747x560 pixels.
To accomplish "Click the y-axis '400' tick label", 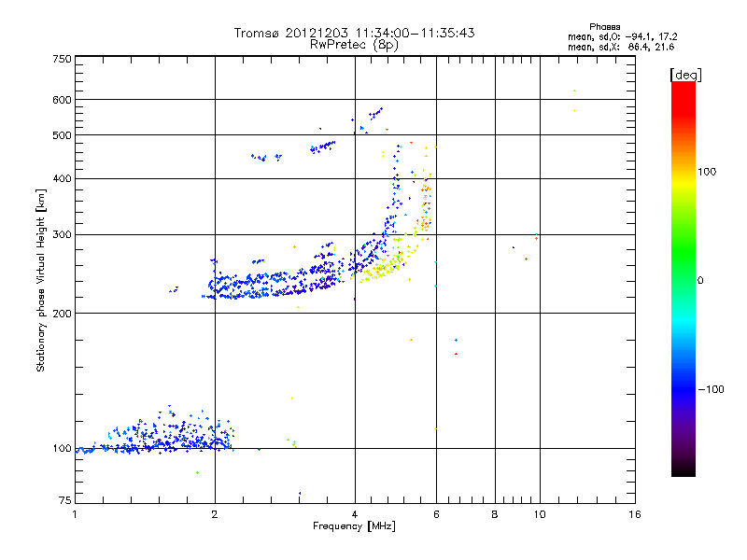I will coord(63,178).
